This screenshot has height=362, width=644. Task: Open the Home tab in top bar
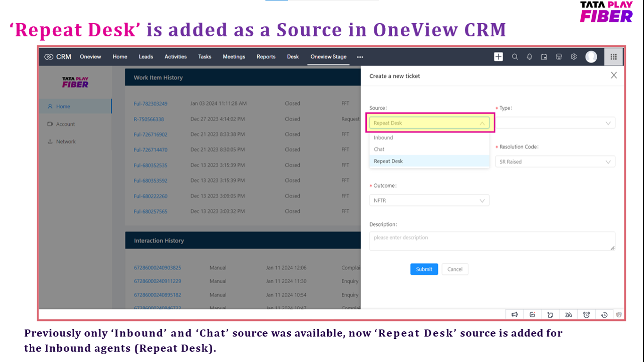click(x=120, y=57)
